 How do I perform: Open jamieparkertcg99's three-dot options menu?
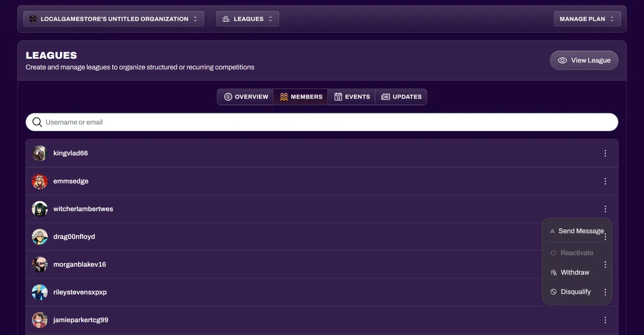(x=605, y=320)
